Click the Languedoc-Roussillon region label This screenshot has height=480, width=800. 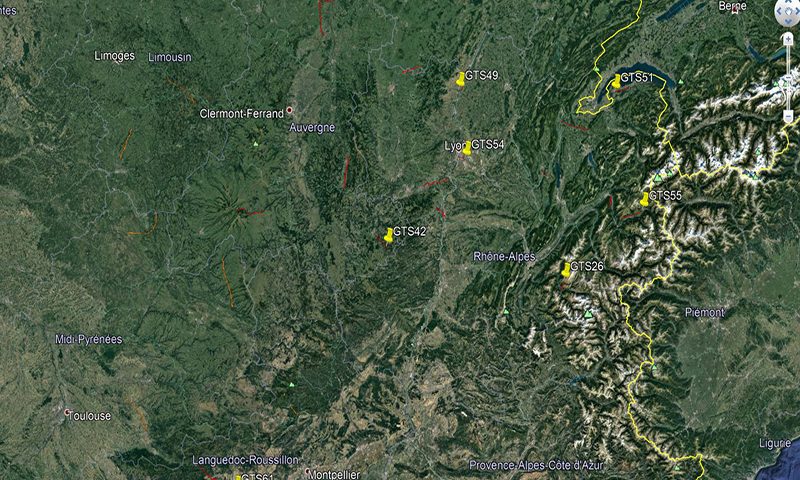245,460
